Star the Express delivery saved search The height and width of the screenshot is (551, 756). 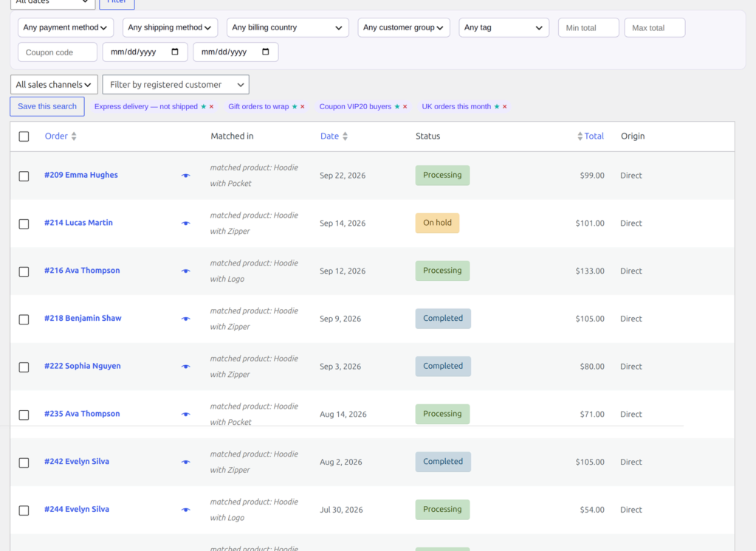204,106
